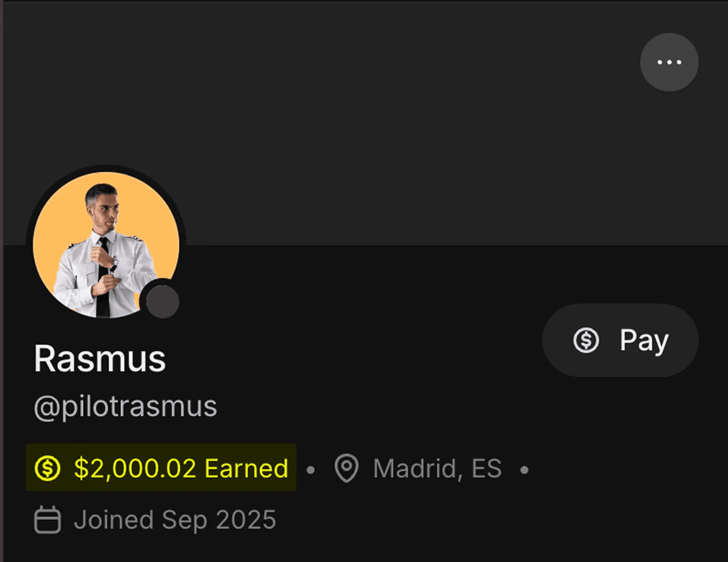728x562 pixels.
Task: Click the dot separator after Madrid, ES
Action: [x=525, y=470]
